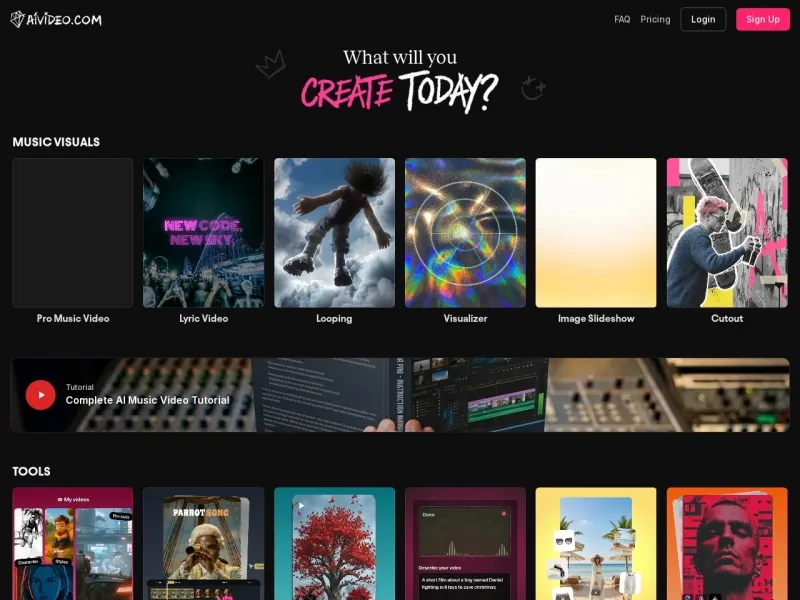Select the Lyric Video card
This screenshot has width=800, height=600.
[x=203, y=232]
